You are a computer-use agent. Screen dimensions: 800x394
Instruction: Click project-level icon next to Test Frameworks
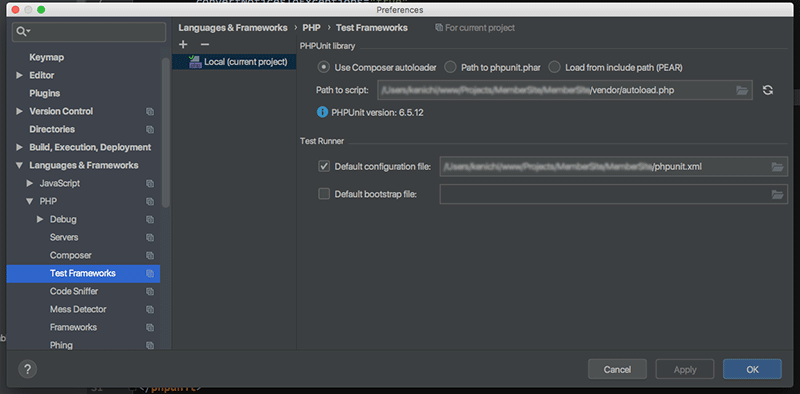coord(150,274)
